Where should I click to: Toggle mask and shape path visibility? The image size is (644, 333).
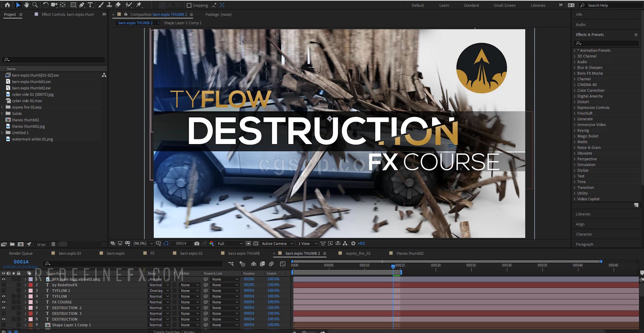(x=166, y=244)
